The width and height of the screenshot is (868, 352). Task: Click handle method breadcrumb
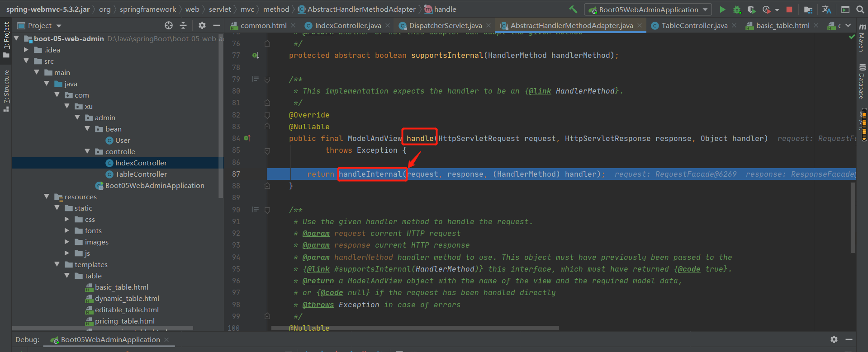click(x=445, y=9)
